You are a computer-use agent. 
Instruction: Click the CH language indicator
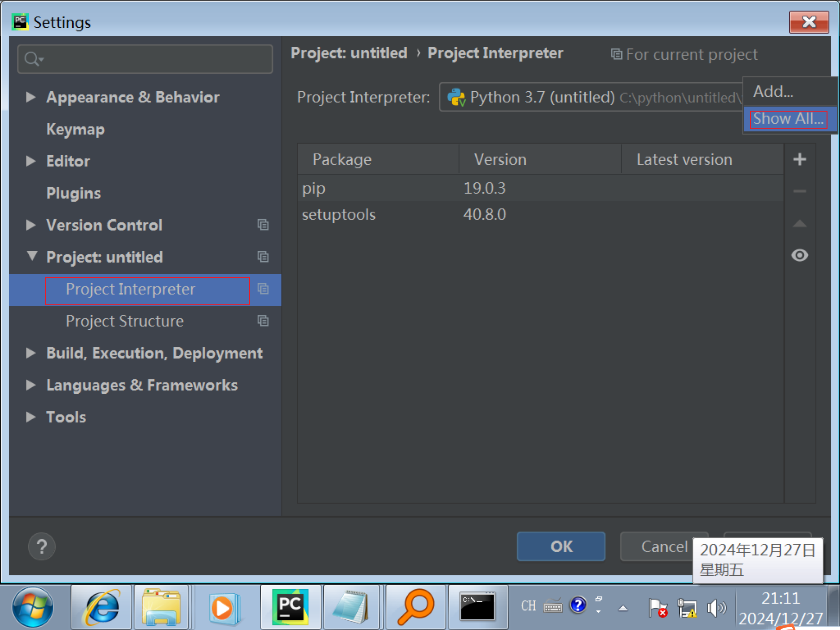(x=528, y=605)
